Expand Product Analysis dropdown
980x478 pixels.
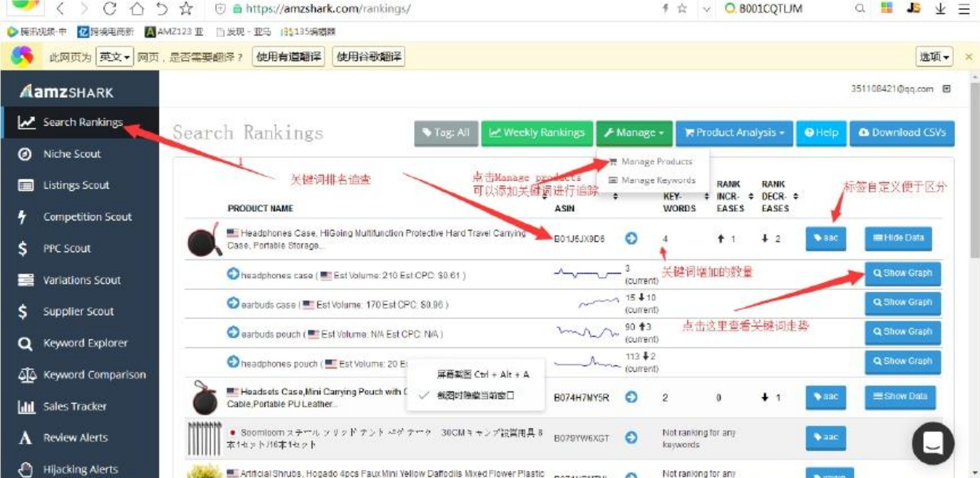point(734,133)
